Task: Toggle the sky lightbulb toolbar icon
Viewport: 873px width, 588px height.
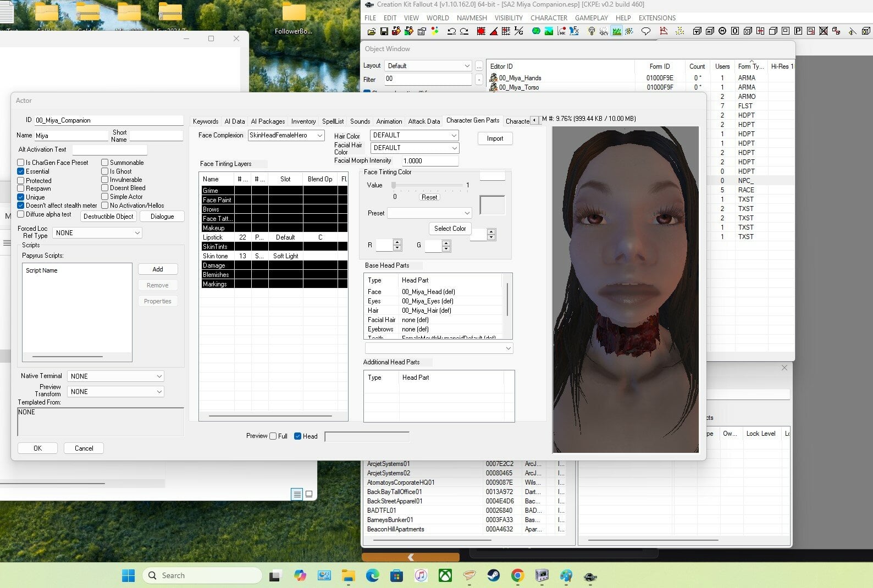Action: [592, 31]
